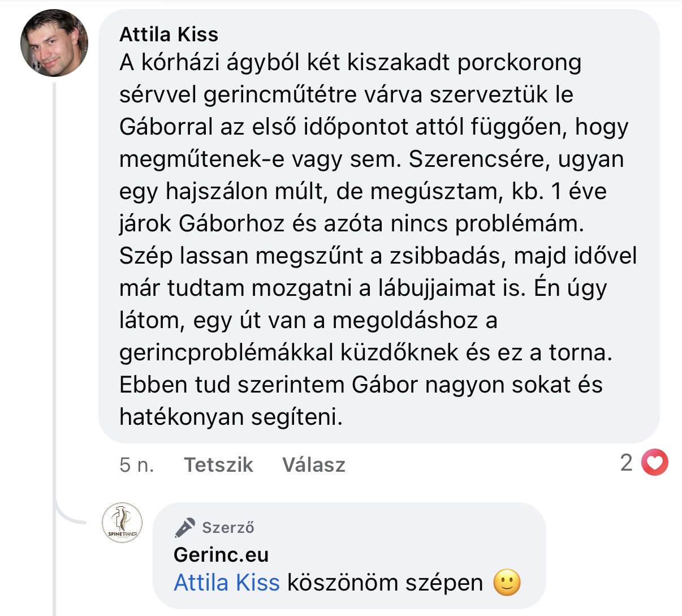Click the smiley face emoji in reply
The width and height of the screenshot is (682, 616).
click(x=507, y=583)
